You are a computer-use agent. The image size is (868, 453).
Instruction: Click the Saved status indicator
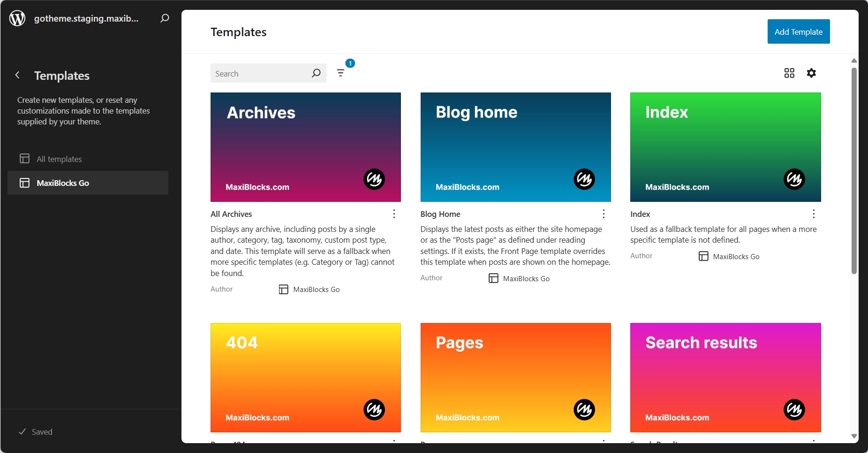(36, 432)
